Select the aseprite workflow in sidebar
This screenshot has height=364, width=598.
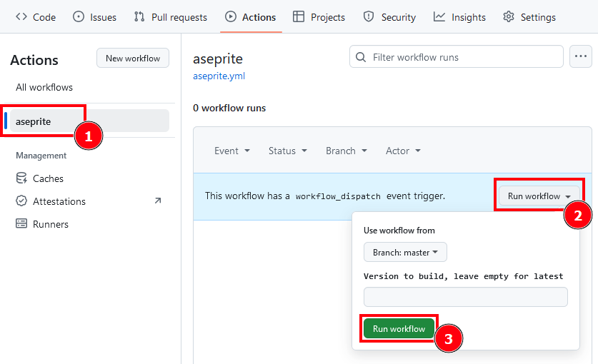click(x=89, y=121)
